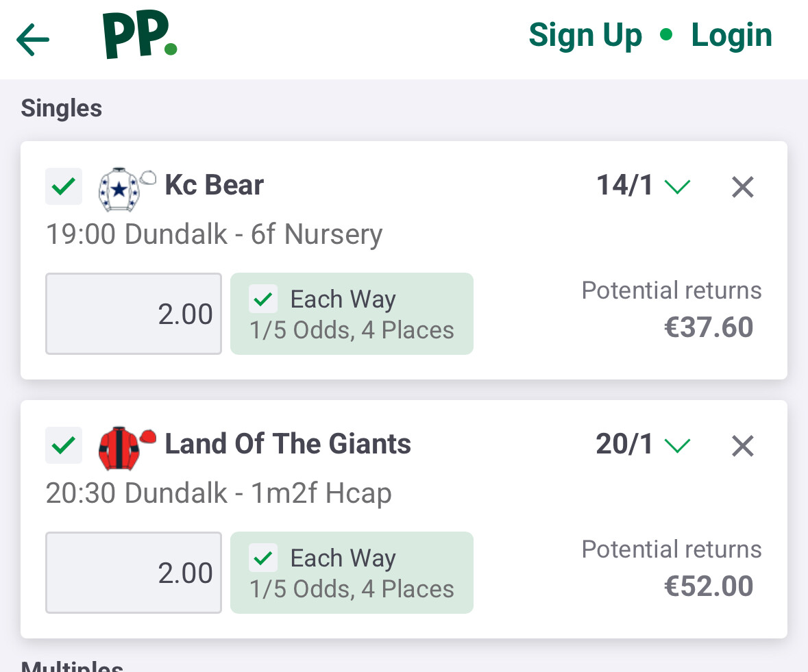This screenshot has height=672, width=808.
Task: Tap the back arrow icon
Action: (x=33, y=40)
